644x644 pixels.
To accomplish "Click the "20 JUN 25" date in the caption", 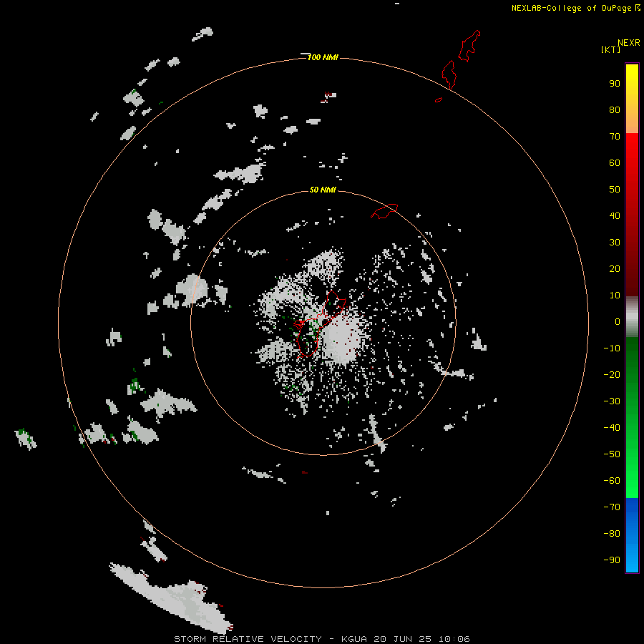I will click(402, 639).
